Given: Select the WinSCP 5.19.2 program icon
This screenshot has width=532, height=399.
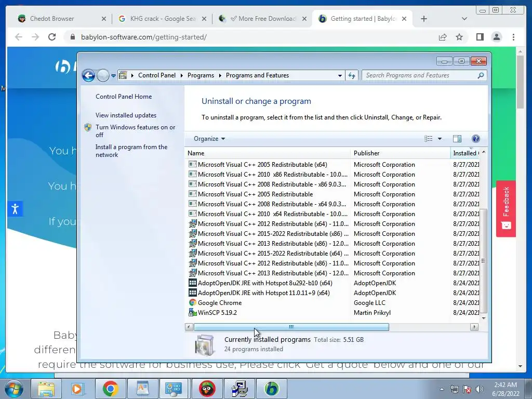Looking at the screenshot, I should click(192, 312).
